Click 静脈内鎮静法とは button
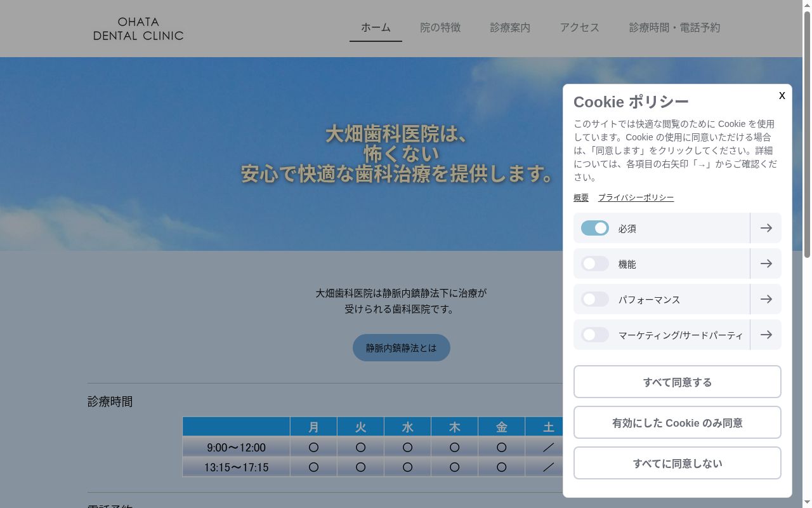Screen dimensions: 812x508 [x=402, y=347]
